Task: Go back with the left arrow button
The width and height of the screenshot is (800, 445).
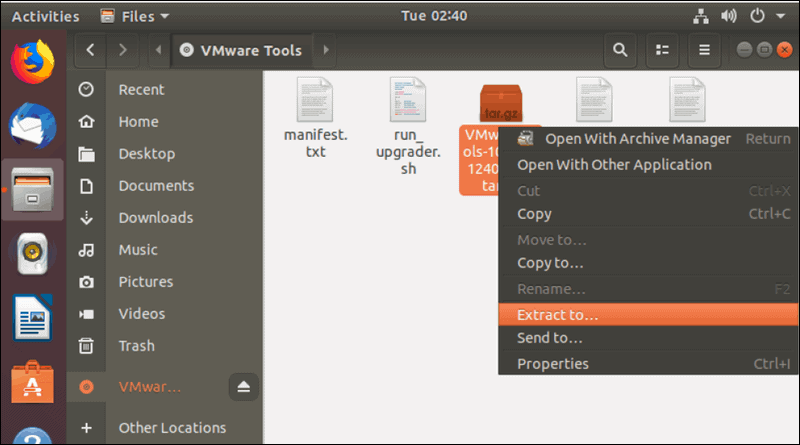Action: [x=90, y=50]
